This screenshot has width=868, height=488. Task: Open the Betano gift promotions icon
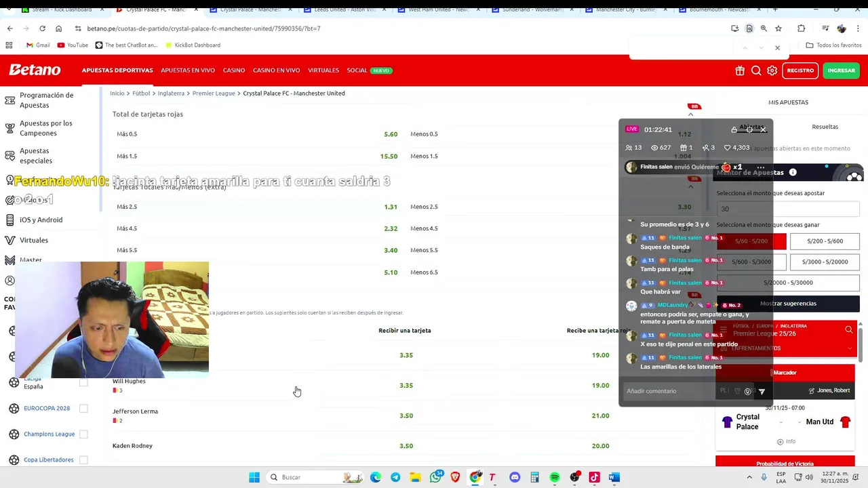pos(740,70)
